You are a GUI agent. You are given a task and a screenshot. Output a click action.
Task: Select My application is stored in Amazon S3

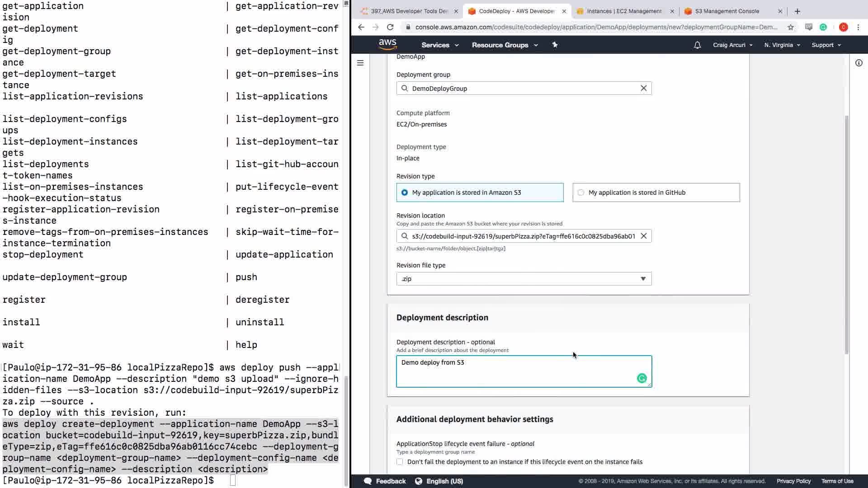[x=405, y=192]
